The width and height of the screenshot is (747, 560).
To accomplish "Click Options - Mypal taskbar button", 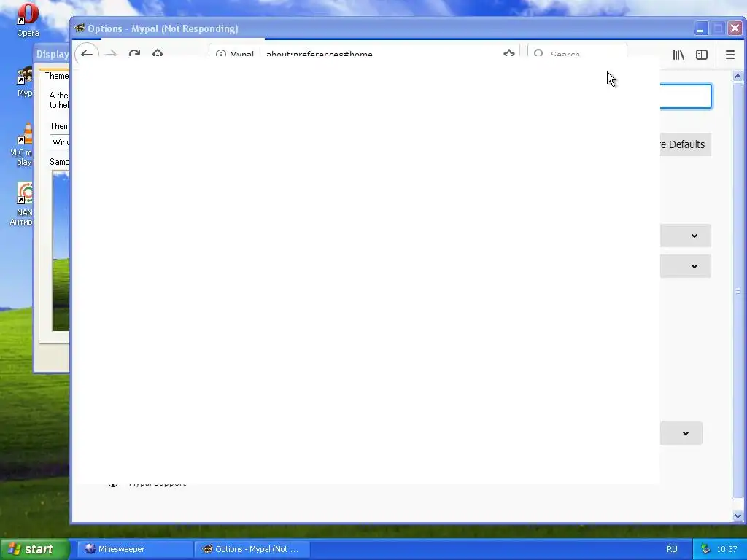I will tap(252, 549).
